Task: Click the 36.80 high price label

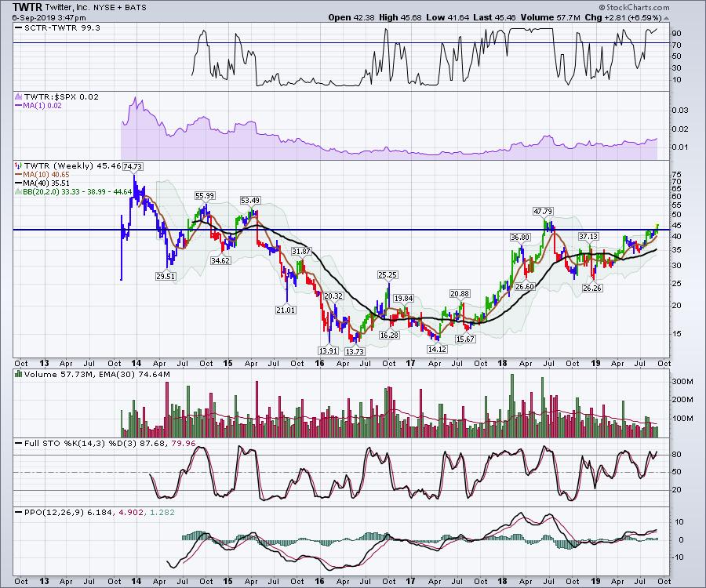Action: tap(520, 237)
